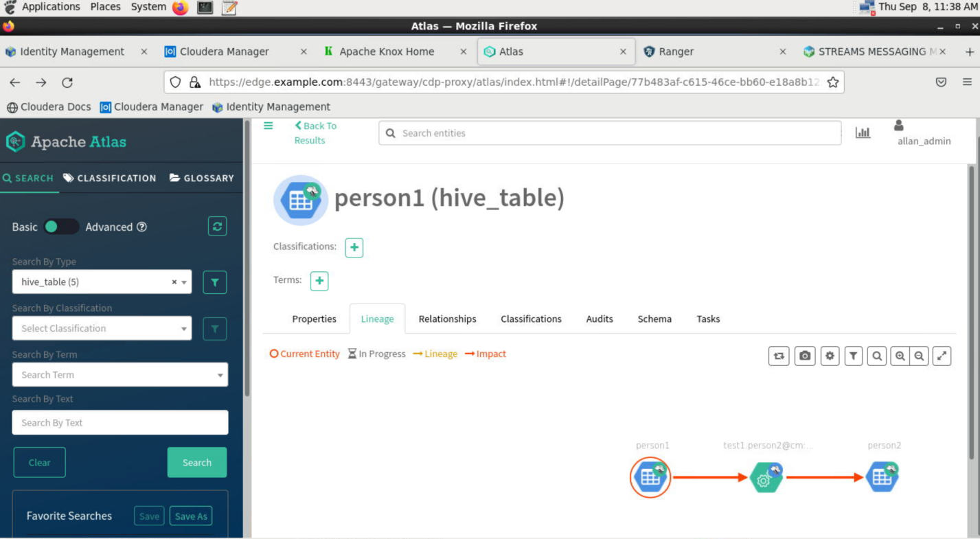The height and width of the screenshot is (539, 980).
Task: Switch to Schema tab
Action: [x=654, y=319]
